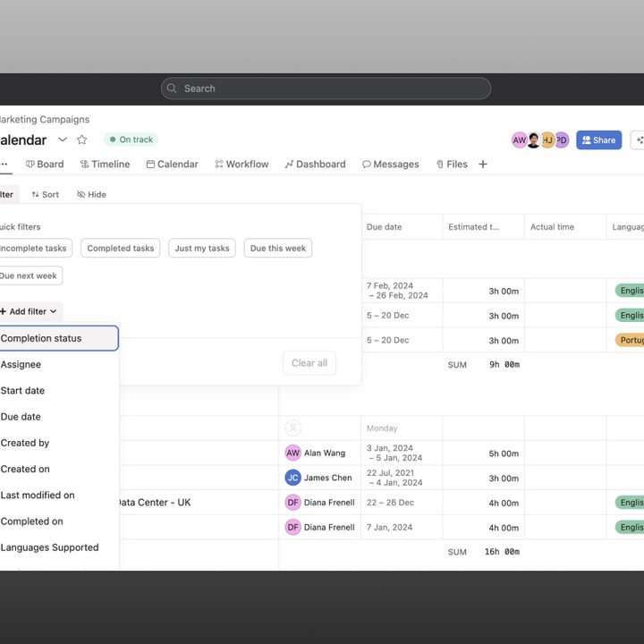Screen dimensions: 644x644
Task: Click the PD member avatar
Action: pos(562,140)
